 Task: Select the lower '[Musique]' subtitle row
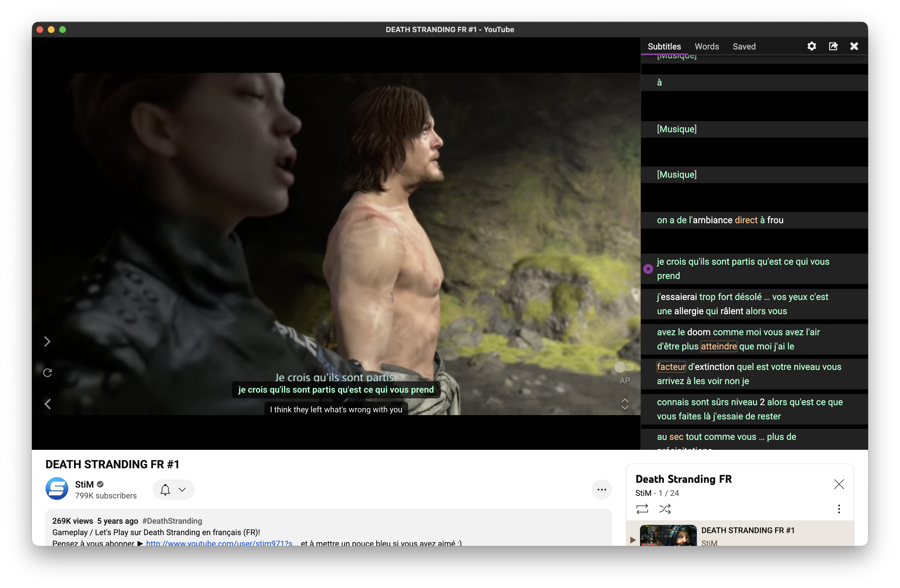coord(754,174)
